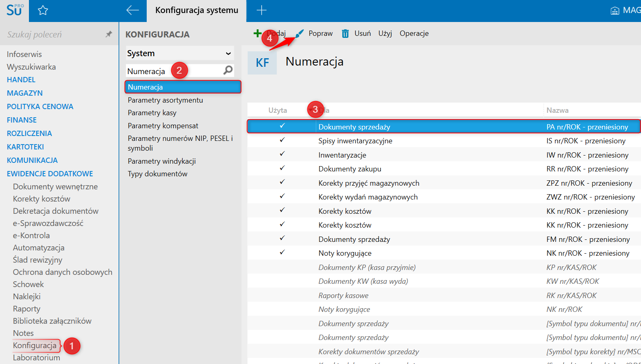
Task: Click the Użyj button
Action: tap(385, 33)
